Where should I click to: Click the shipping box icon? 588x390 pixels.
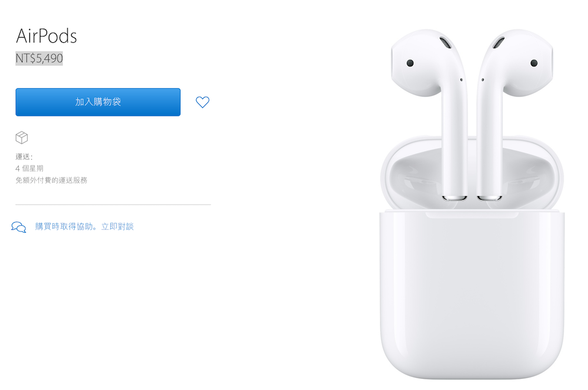[x=22, y=137]
